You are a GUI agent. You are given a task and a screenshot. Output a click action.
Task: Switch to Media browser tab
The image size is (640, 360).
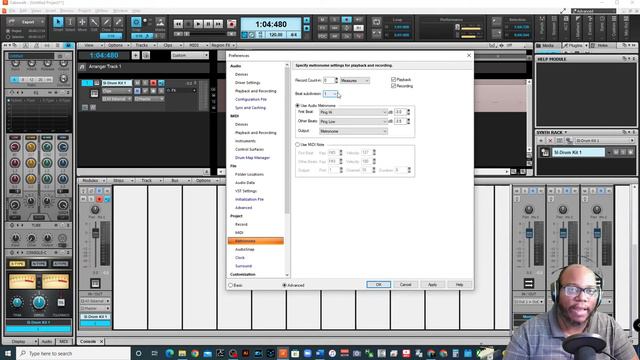click(x=547, y=45)
